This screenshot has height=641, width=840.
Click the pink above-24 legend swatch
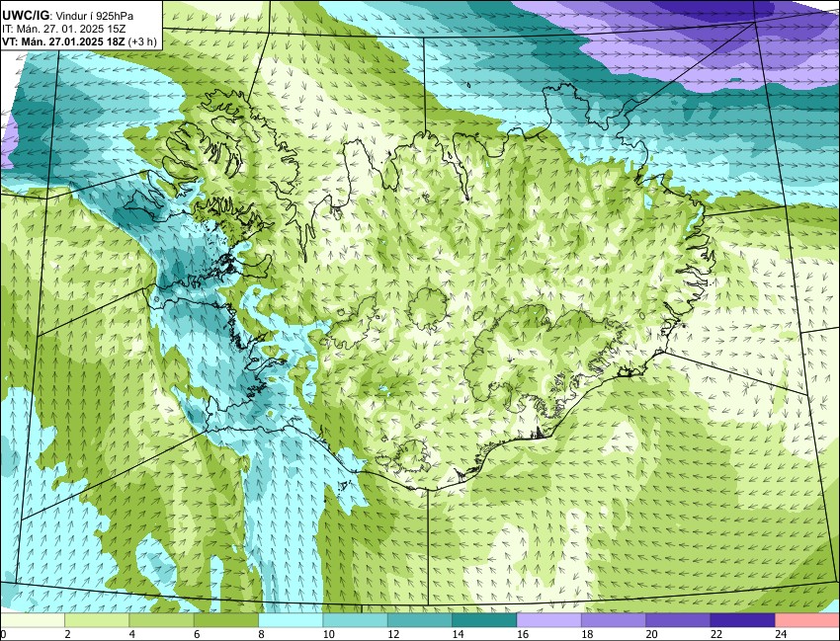[806, 620]
